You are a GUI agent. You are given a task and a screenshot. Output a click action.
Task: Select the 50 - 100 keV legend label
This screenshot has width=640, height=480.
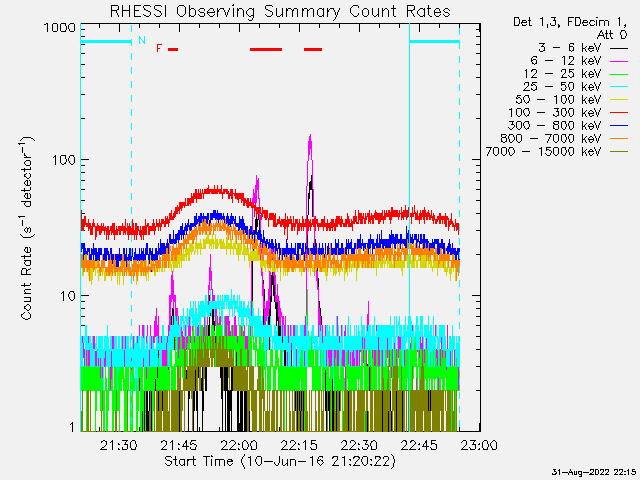(558, 100)
